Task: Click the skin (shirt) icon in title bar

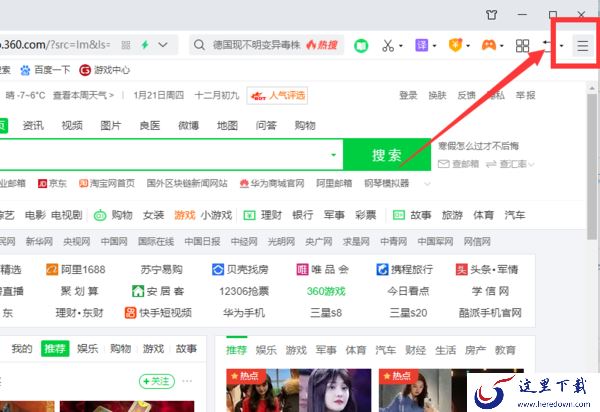Action: 492,15
